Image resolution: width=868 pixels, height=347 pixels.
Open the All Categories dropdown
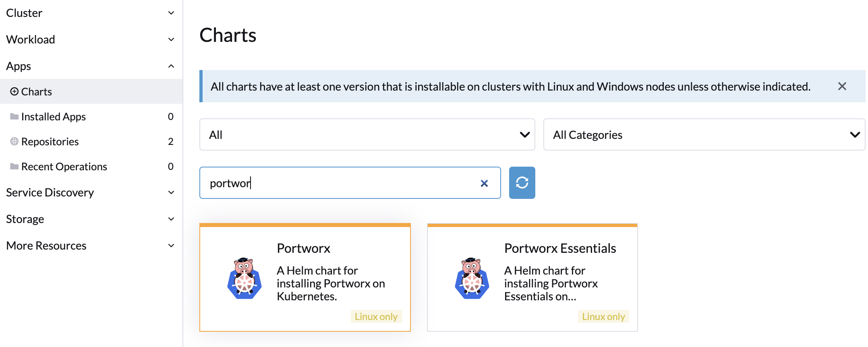tap(704, 134)
